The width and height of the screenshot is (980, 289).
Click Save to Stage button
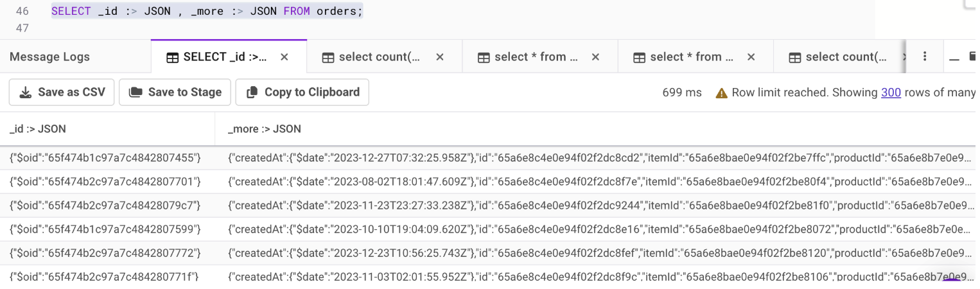tap(175, 92)
